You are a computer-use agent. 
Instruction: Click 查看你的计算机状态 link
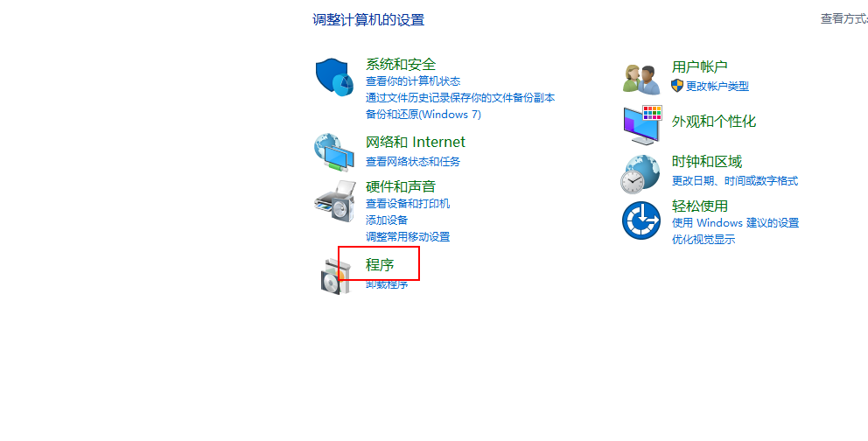coord(413,81)
